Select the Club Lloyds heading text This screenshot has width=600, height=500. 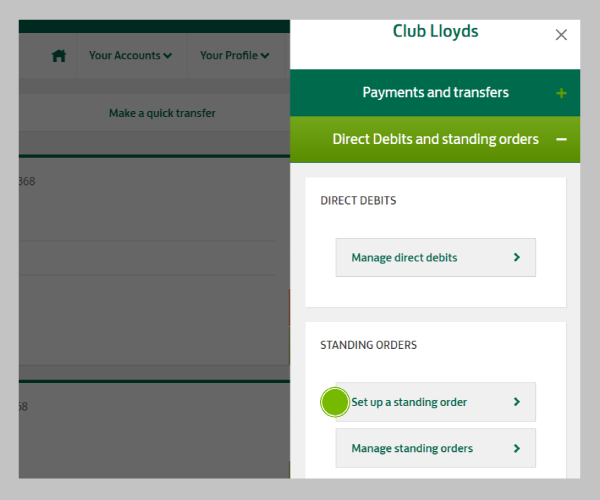[x=435, y=32]
